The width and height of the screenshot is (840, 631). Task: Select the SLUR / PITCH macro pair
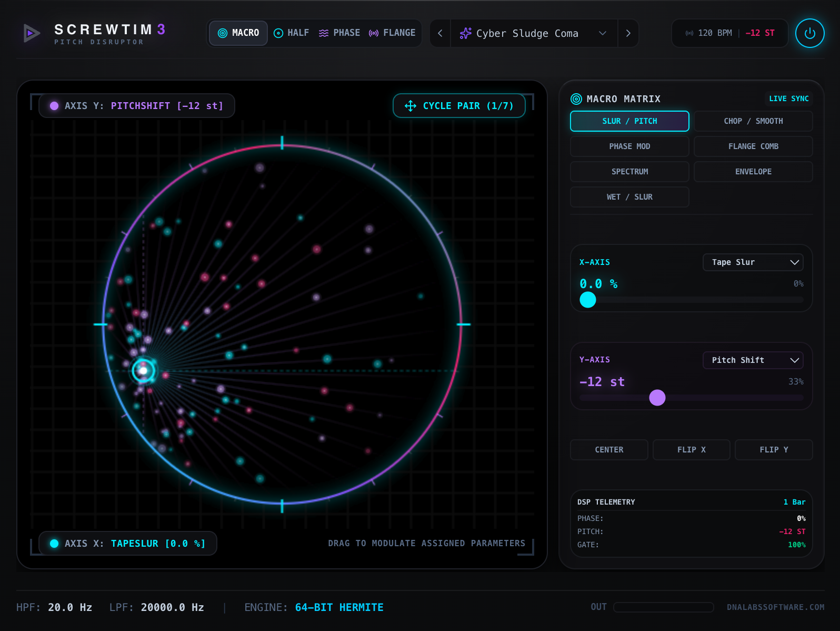point(629,121)
